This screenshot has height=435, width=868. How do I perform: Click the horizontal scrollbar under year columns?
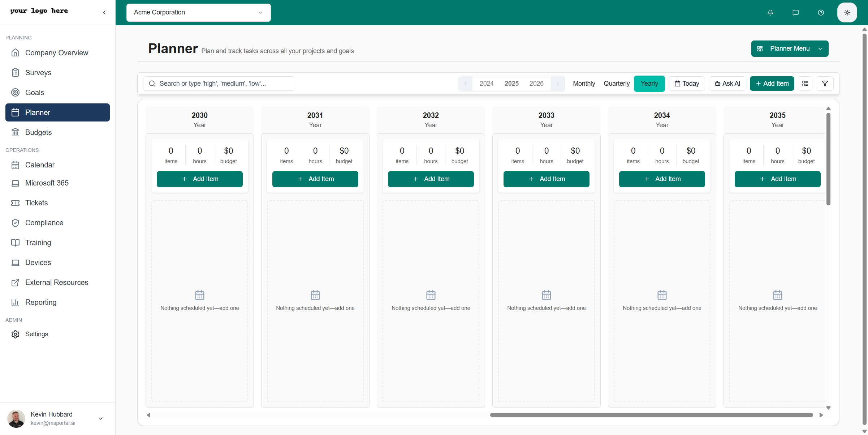point(651,415)
